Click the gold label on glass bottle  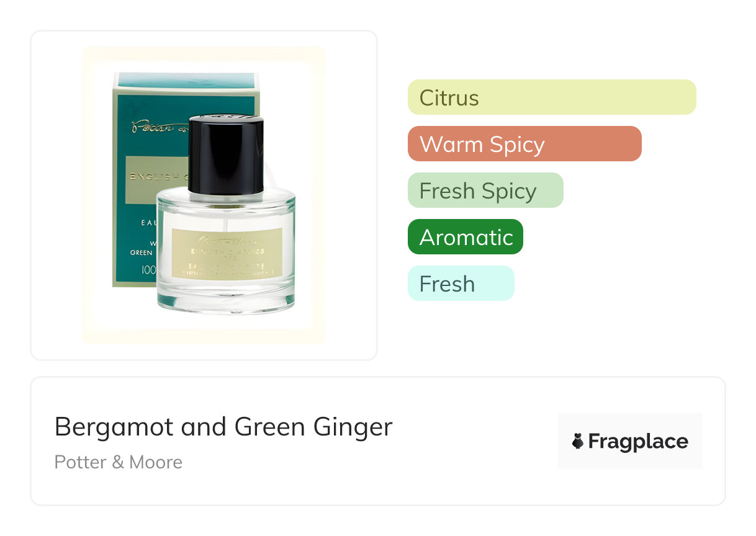pyautogui.click(x=227, y=252)
